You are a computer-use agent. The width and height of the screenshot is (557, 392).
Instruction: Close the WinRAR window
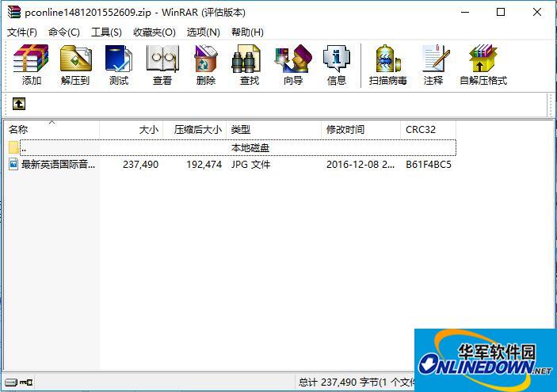coord(537,12)
